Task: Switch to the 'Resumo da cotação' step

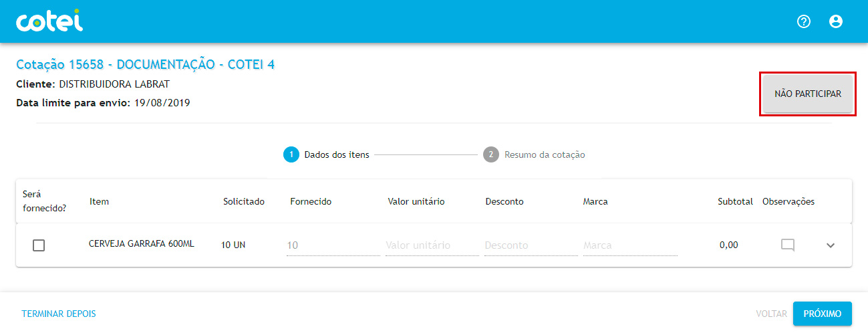Action: point(545,154)
